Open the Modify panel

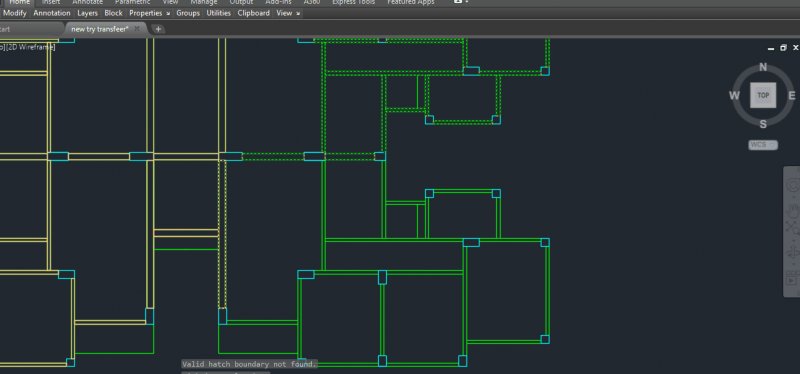pos(14,13)
